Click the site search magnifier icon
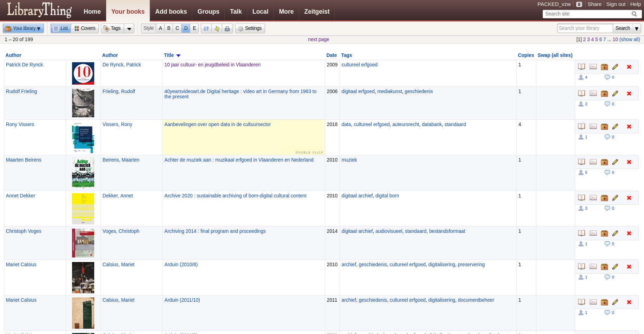 tap(634, 14)
